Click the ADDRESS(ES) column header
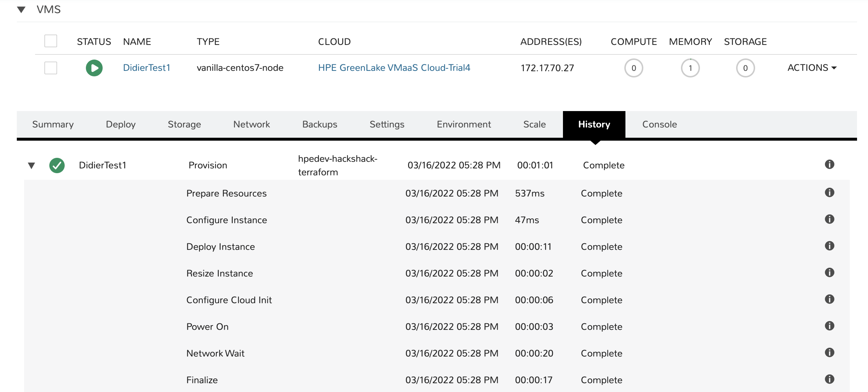This screenshot has height=392, width=868. [551, 42]
